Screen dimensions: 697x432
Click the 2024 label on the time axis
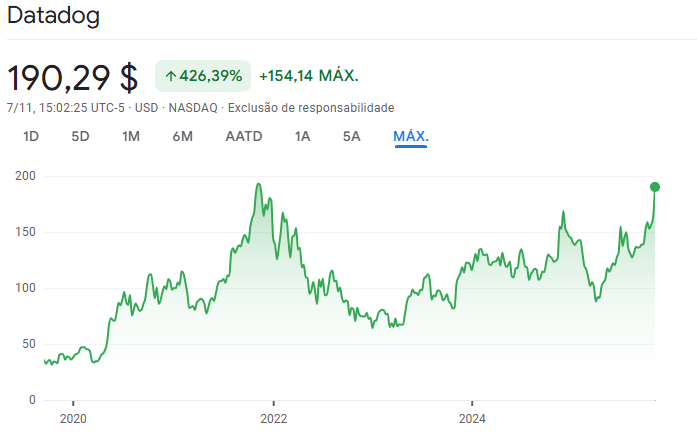pos(472,418)
